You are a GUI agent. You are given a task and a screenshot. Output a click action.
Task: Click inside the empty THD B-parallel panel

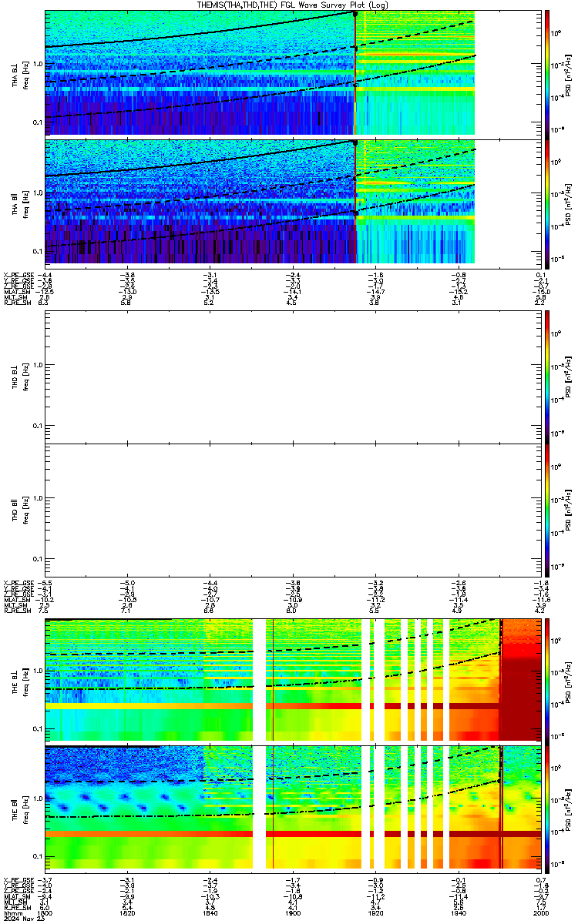293,510
